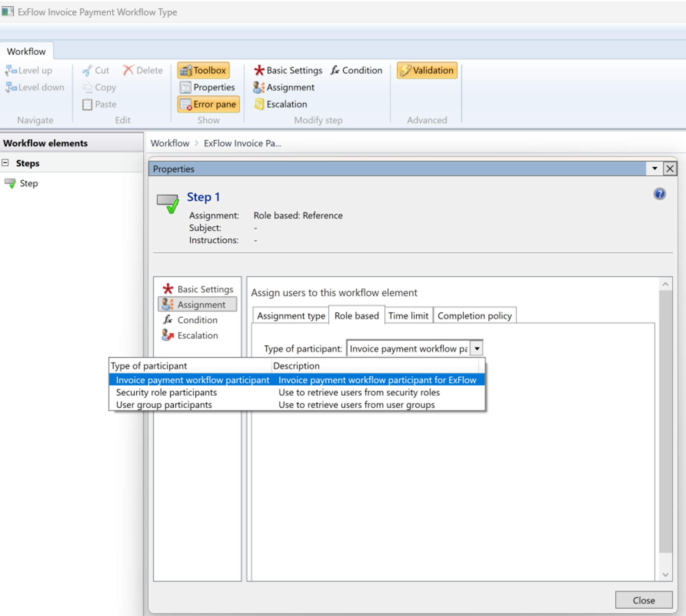
Task: Click the red Delete X icon
Action: 128,70
